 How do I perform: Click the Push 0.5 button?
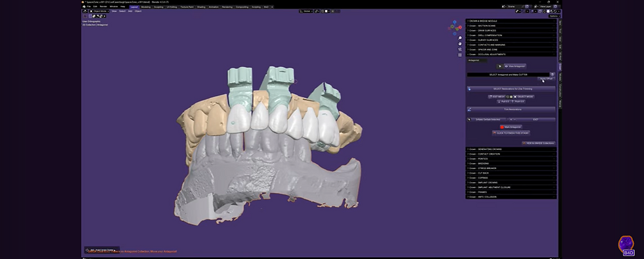(518, 101)
